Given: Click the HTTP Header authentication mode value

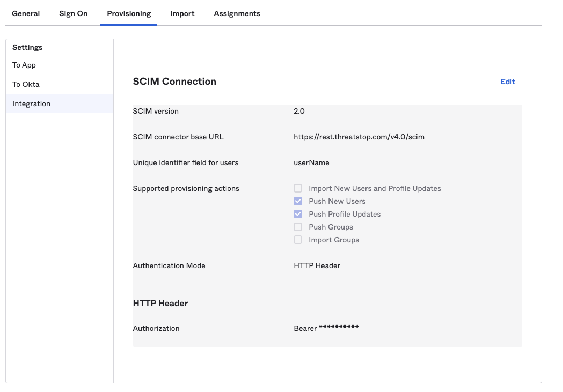Looking at the screenshot, I should [x=317, y=266].
